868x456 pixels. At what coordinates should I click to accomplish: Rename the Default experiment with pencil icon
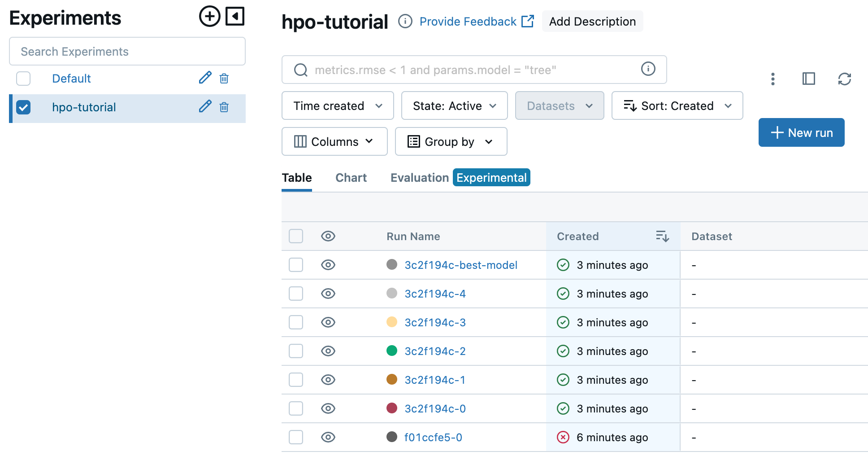coord(205,78)
